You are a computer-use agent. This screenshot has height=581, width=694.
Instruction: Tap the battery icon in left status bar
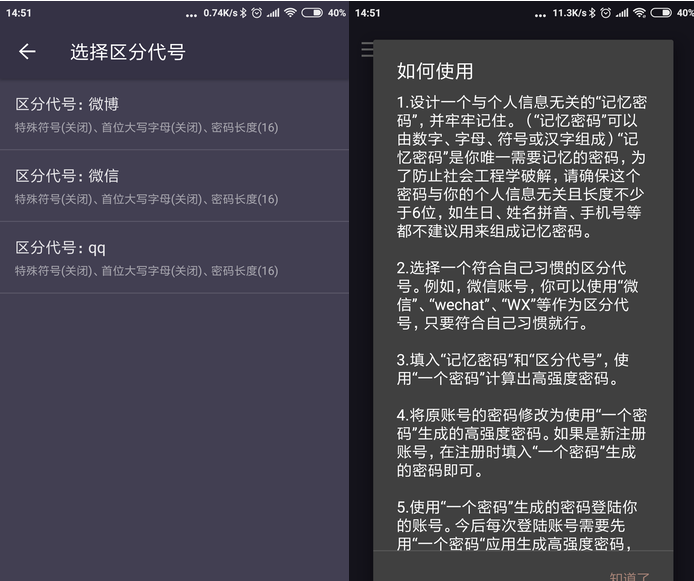point(312,13)
